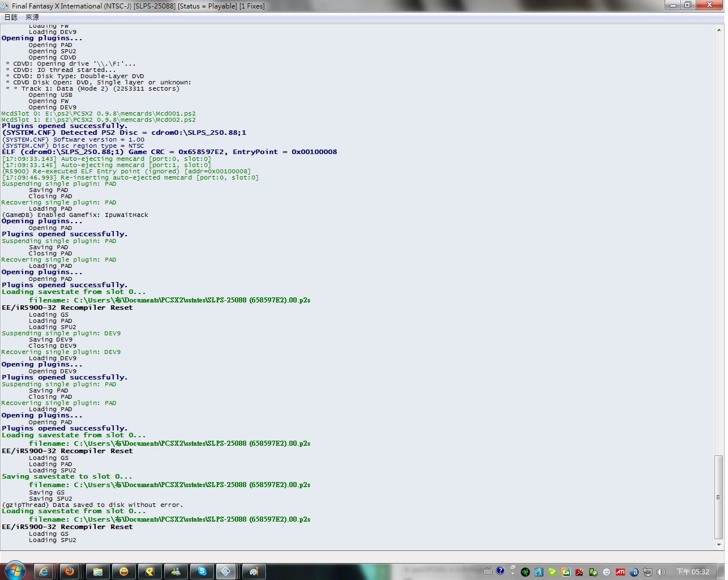Click the line 'ELF (cdrom0:\SLPS_250.88;1) Game CRC'
728x580 pixels.
click(x=169, y=152)
